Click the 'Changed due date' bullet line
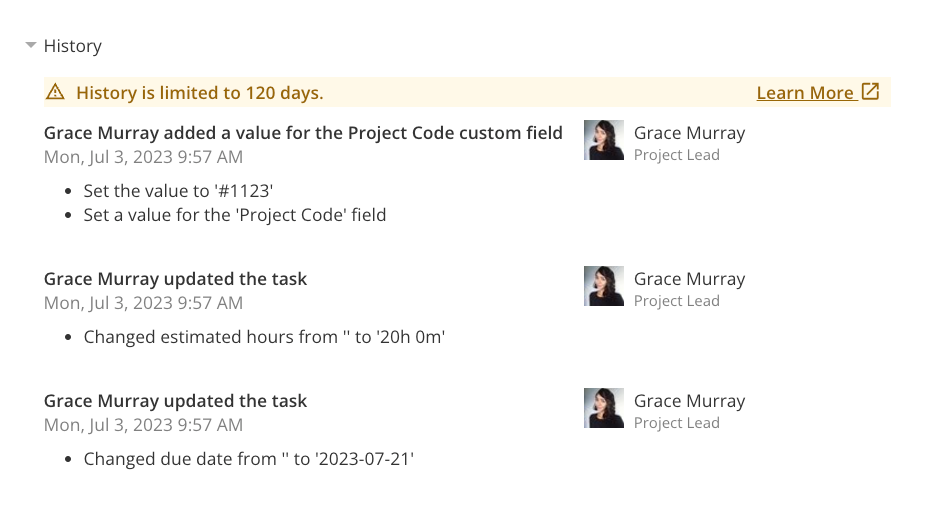 click(x=249, y=459)
